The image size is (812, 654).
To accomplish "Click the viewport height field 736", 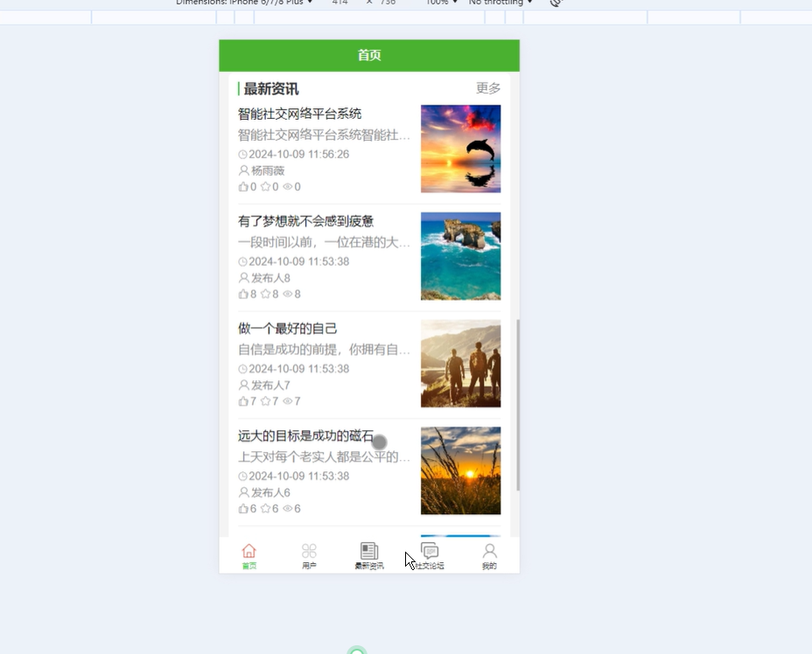I will [x=388, y=2].
